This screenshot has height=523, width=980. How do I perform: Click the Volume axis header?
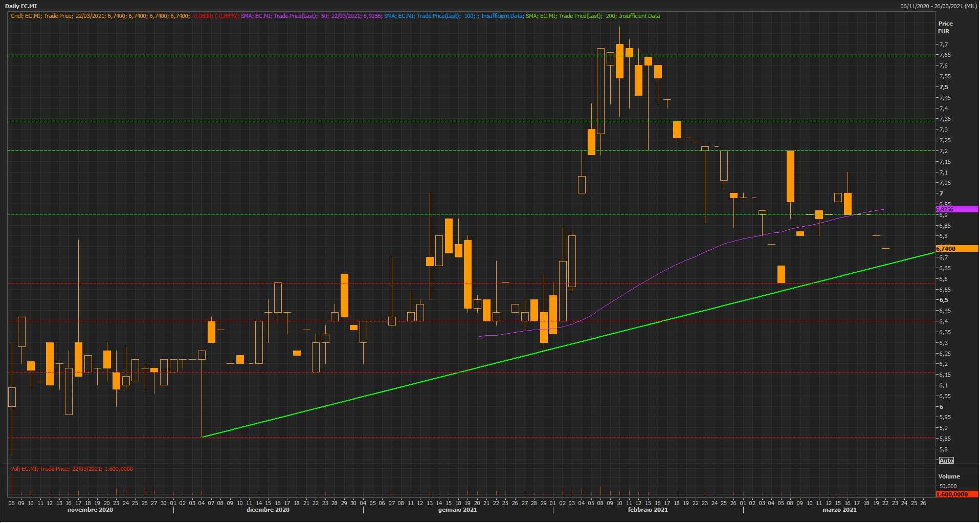[949, 476]
